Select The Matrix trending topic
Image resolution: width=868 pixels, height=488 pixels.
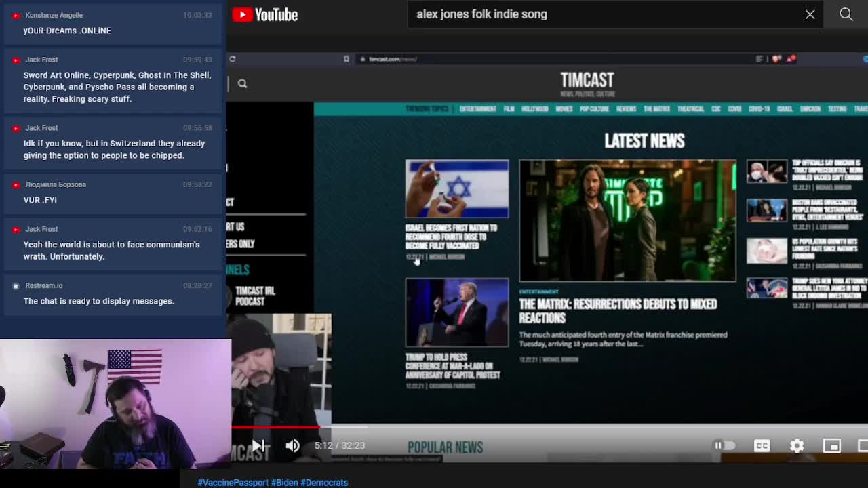coord(656,109)
